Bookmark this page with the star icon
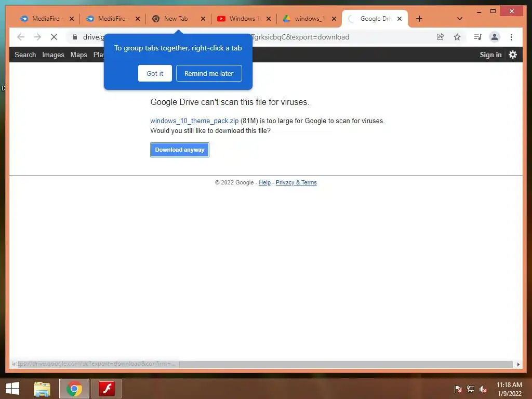The height and width of the screenshot is (399, 532). 457,37
